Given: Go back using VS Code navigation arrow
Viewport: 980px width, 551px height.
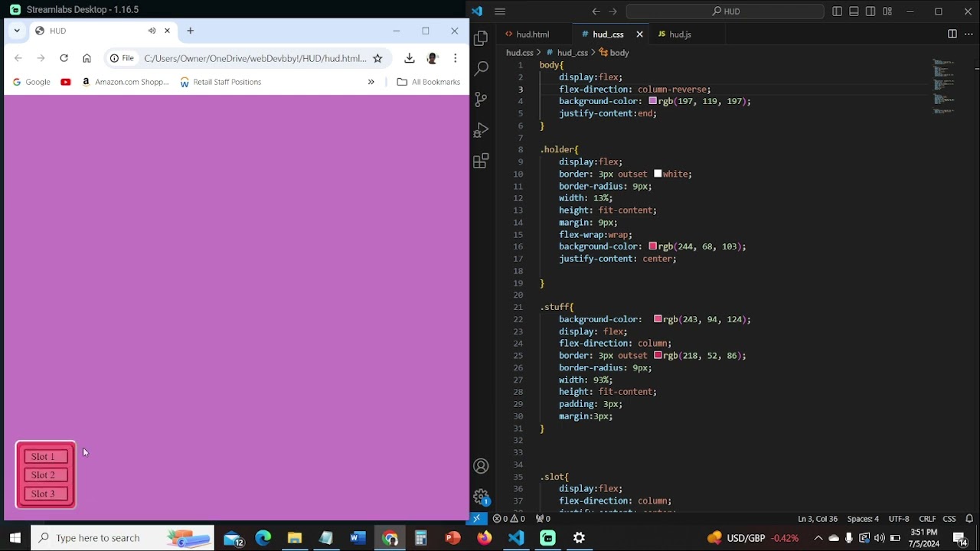Looking at the screenshot, I should coord(596,11).
